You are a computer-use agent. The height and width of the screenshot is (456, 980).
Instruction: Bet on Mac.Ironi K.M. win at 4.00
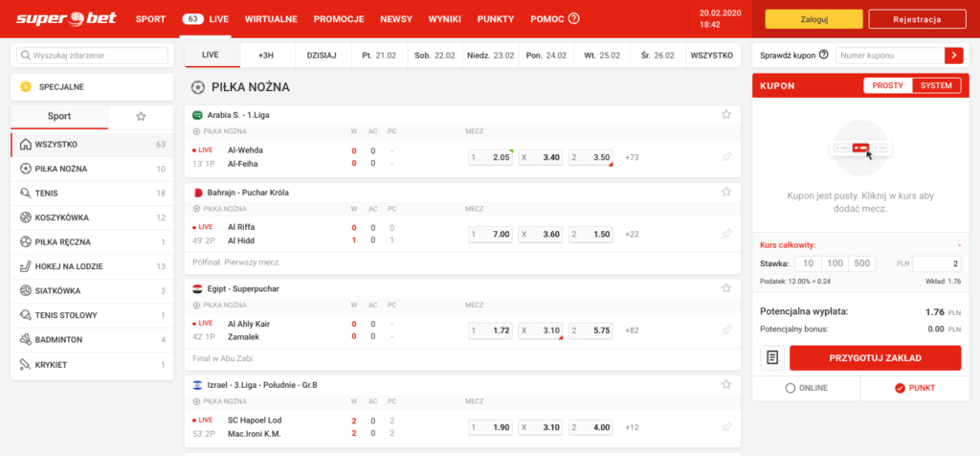[x=590, y=427]
